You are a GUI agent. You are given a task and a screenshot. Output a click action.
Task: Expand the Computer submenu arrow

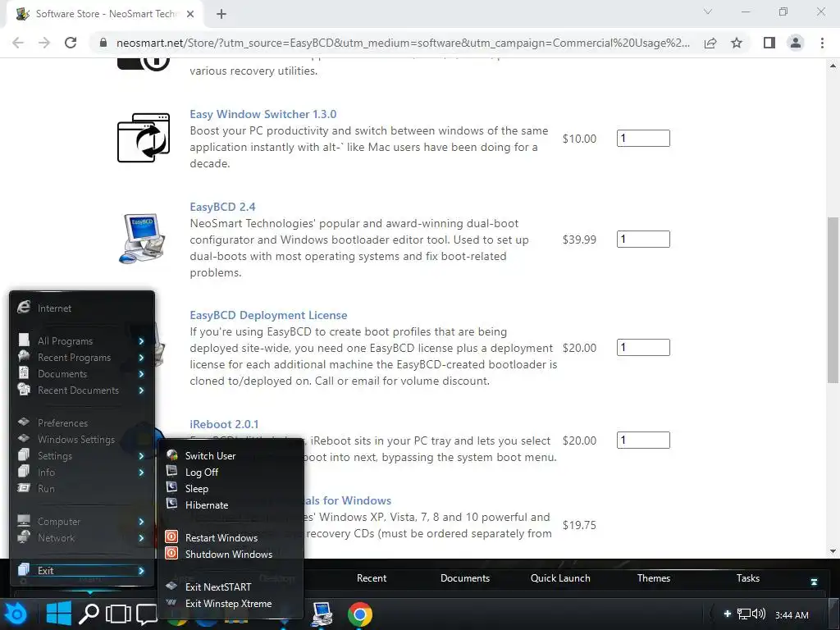point(141,522)
